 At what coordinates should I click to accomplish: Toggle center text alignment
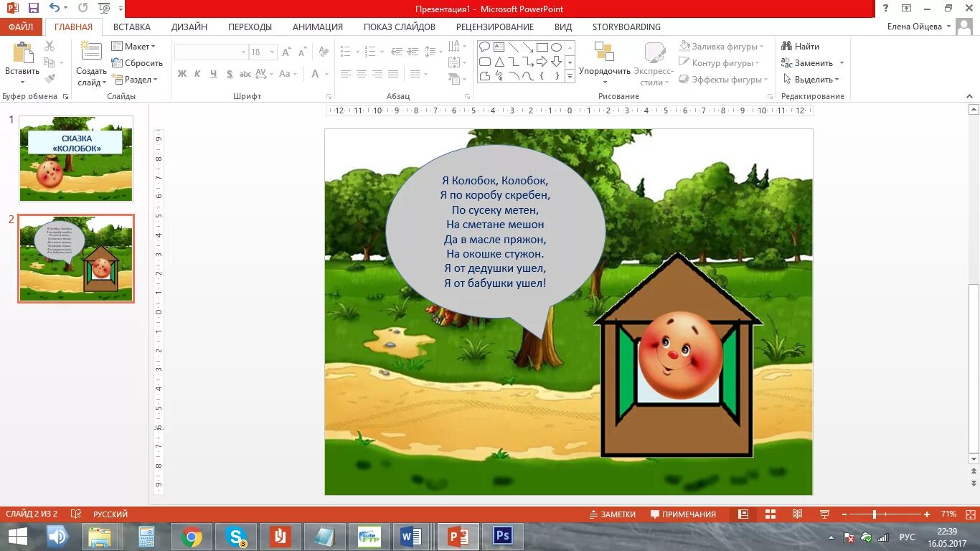click(x=362, y=74)
